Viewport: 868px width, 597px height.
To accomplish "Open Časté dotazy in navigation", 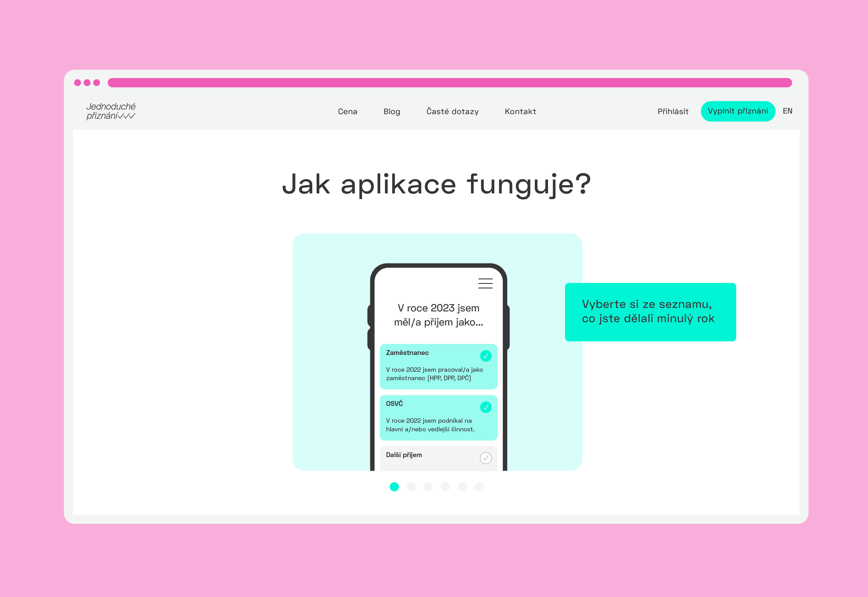I will click(453, 112).
